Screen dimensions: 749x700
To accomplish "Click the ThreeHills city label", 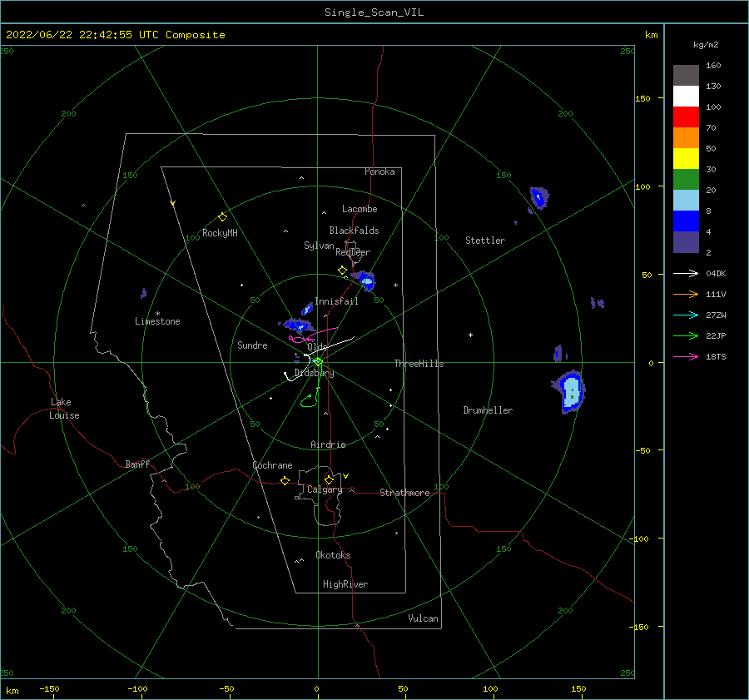I will [419, 364].
